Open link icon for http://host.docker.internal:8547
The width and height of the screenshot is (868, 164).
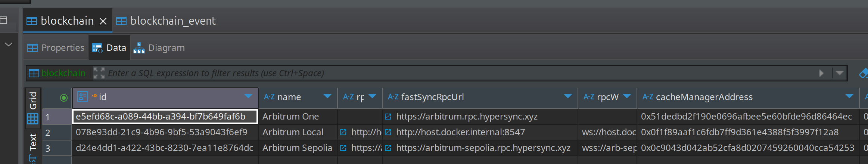(x=388, y=132)
